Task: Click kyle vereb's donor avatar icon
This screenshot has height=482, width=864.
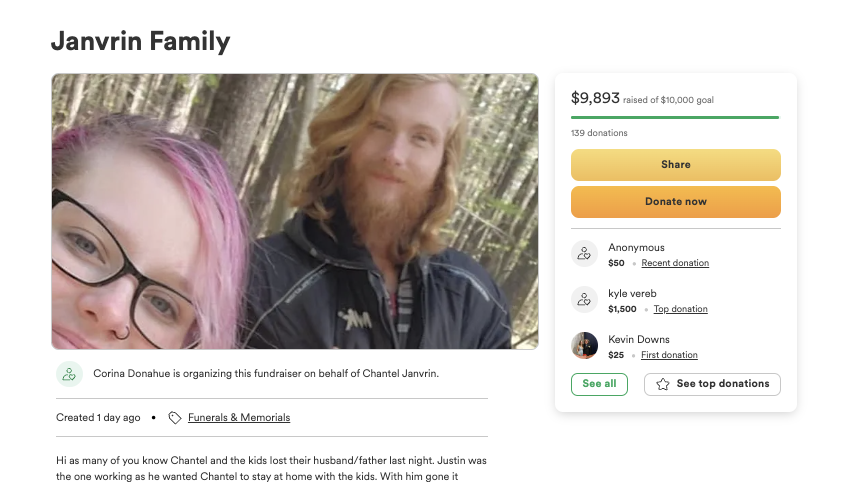Action: [x=584, y=300]
